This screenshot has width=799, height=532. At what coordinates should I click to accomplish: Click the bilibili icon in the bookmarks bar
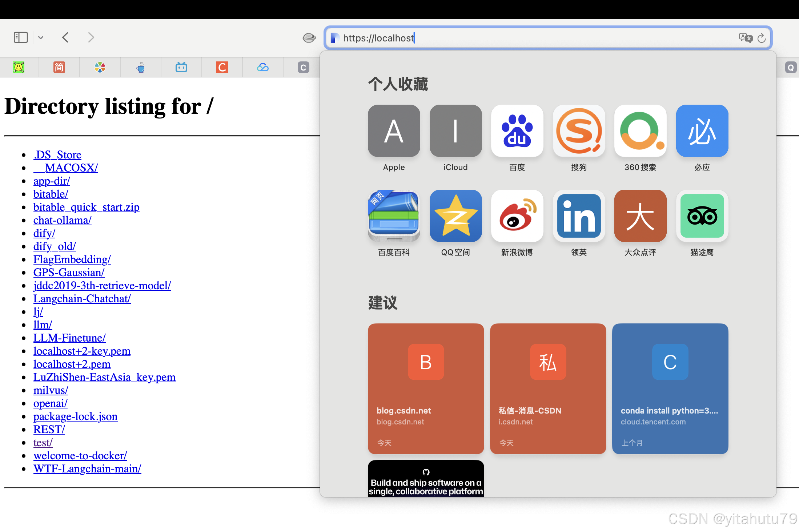coord(181,67)
